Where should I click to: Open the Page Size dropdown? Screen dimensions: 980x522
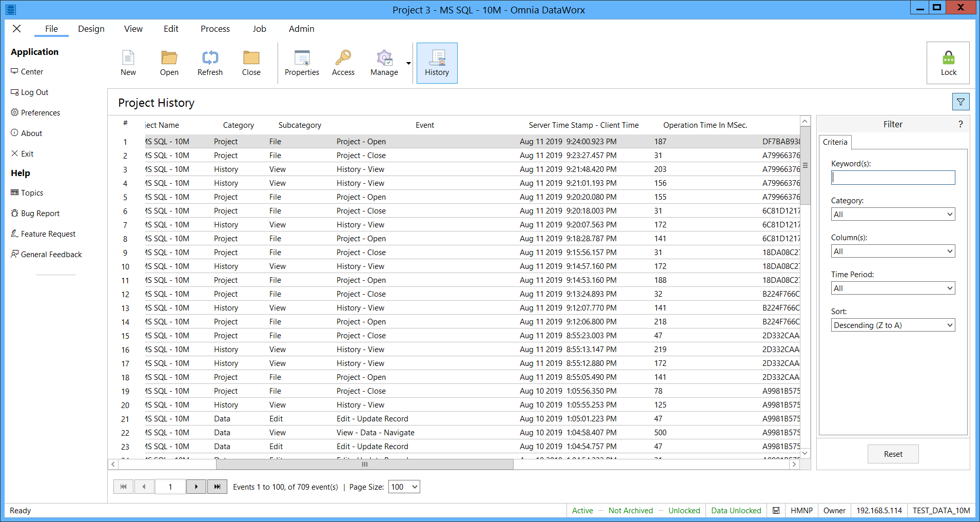(404, 487)
